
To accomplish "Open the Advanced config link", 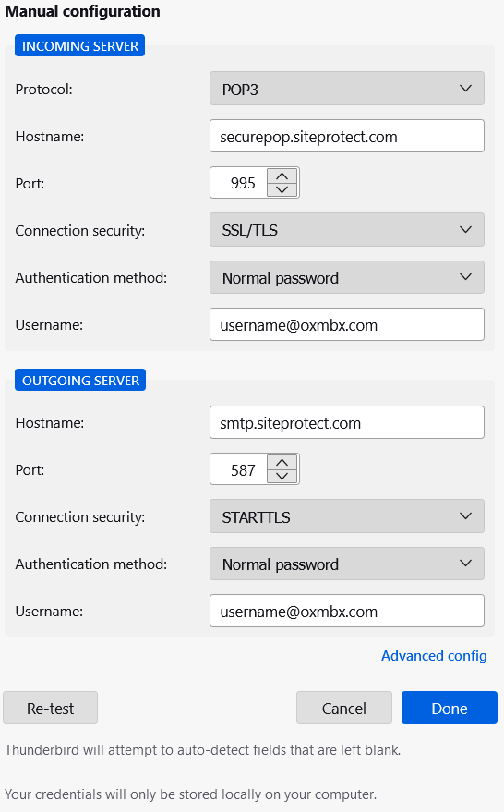I will [x=434, y=656].
